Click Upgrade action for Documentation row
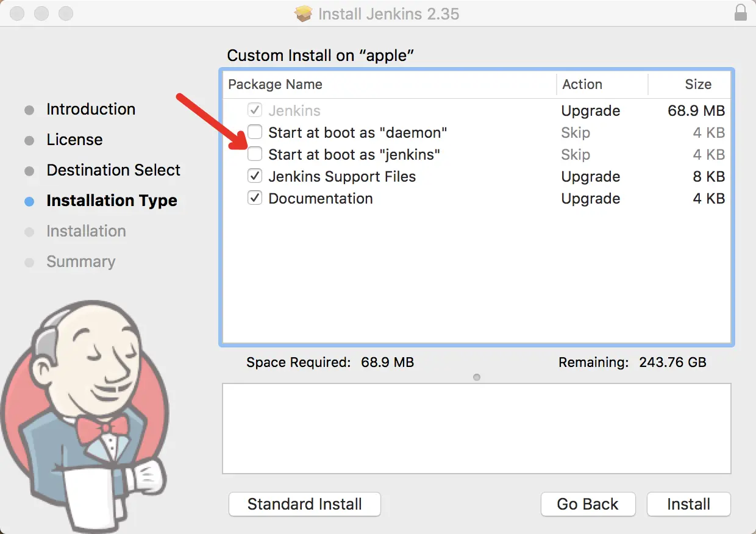The height and width of the screenshot is (534, 756). tap(591, 199)
